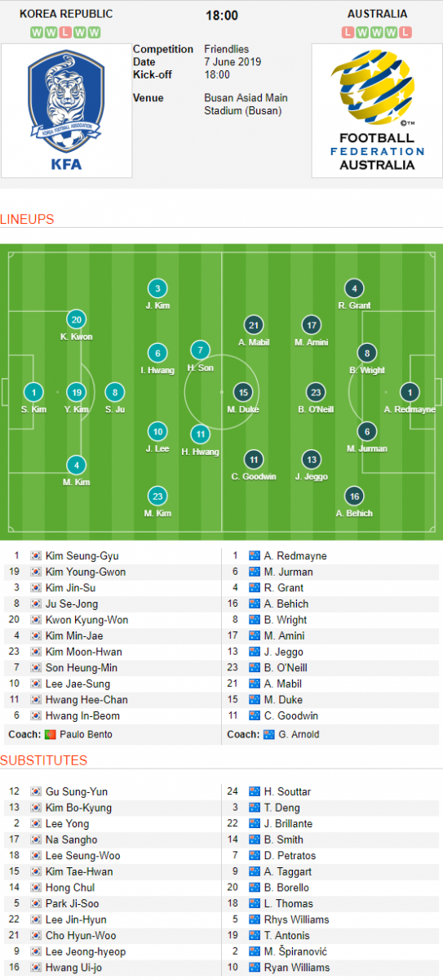
Task: Open M. Jurman player link in lineup
Action: pyautogui.click(x=289, y=572)
